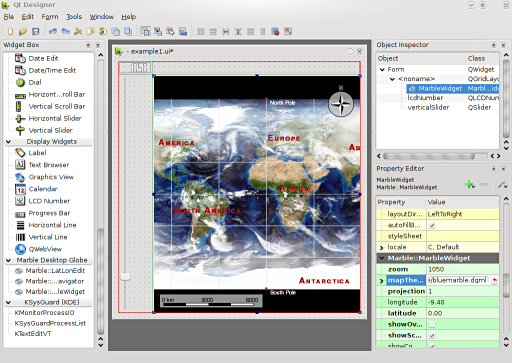Viewport: 512px width, 363px height.
Task: Click the New Form toolbar icon
Action: [11, 32]
